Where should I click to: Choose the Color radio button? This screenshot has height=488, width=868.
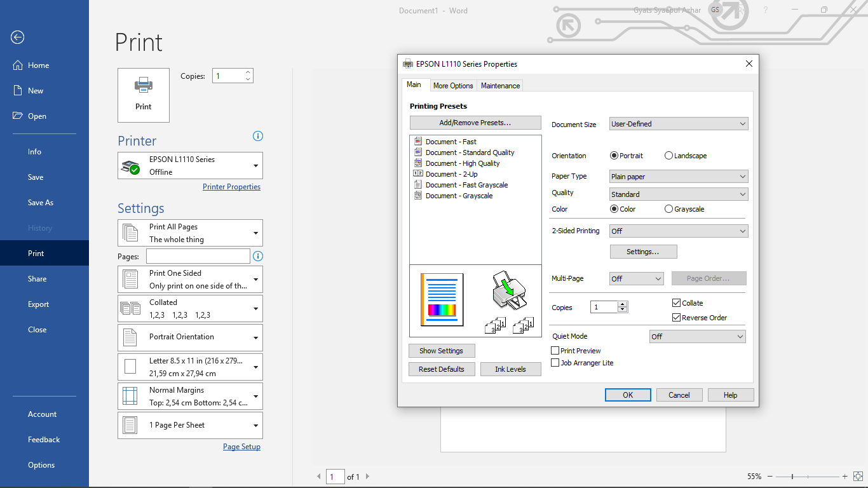614,209
